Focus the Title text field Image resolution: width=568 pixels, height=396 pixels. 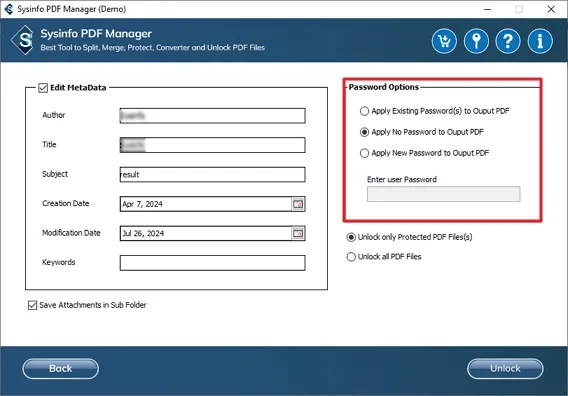212,145
